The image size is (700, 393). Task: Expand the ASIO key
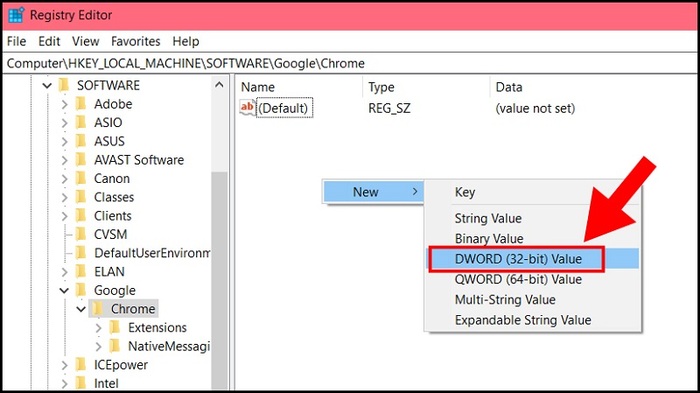coord(65,123)
